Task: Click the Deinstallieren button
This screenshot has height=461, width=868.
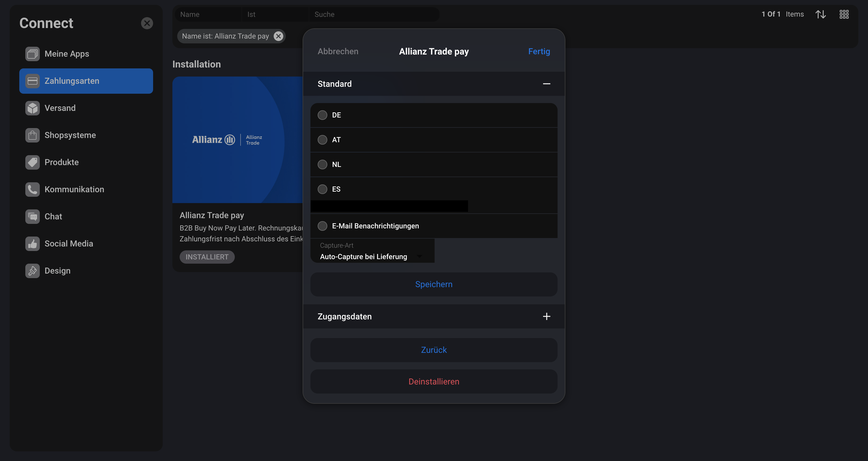Action: [434, 381]
